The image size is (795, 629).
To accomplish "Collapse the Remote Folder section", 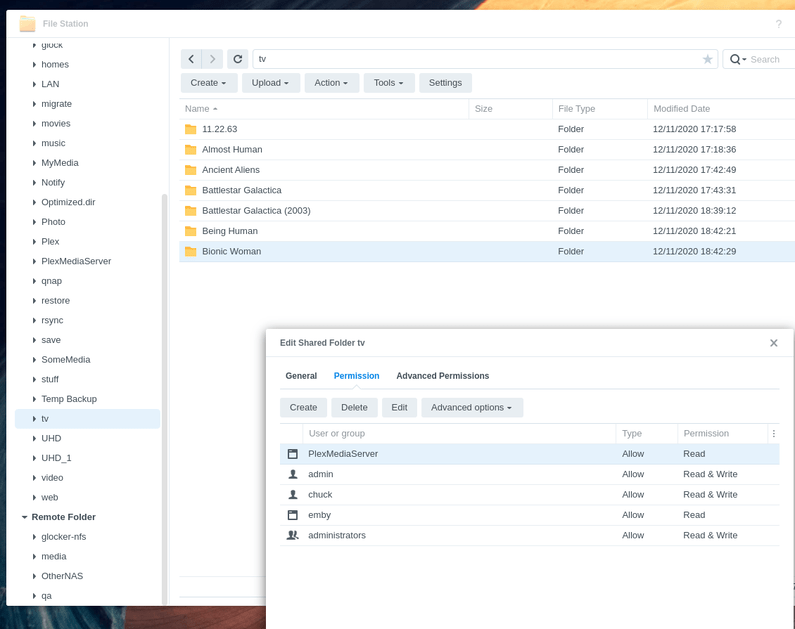I will 24,517.
